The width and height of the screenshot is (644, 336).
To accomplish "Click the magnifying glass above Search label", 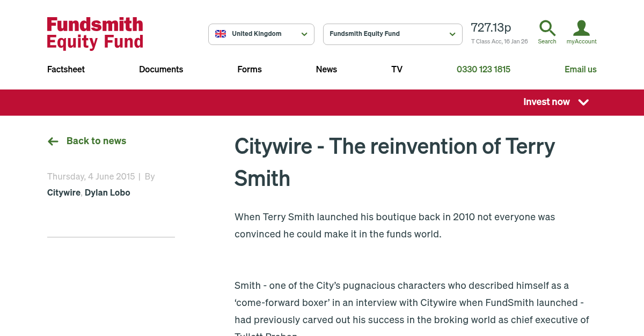I will click(x=547, y=28).
